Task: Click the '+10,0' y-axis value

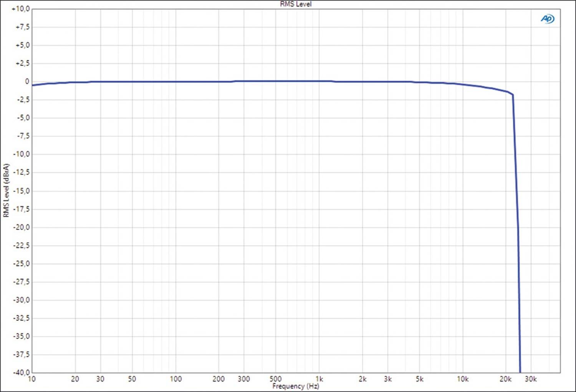Action: pos(21,8)
